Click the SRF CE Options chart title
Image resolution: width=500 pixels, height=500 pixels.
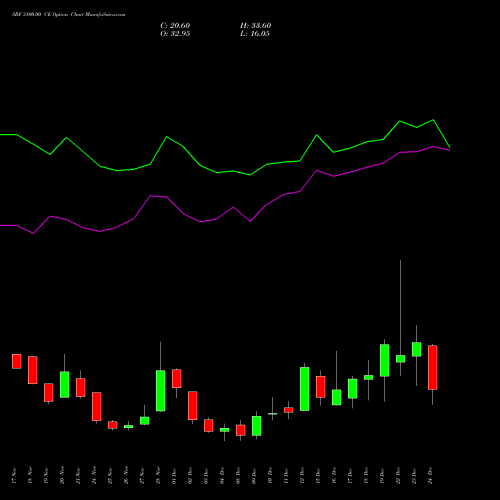click(x=69, y=15)
